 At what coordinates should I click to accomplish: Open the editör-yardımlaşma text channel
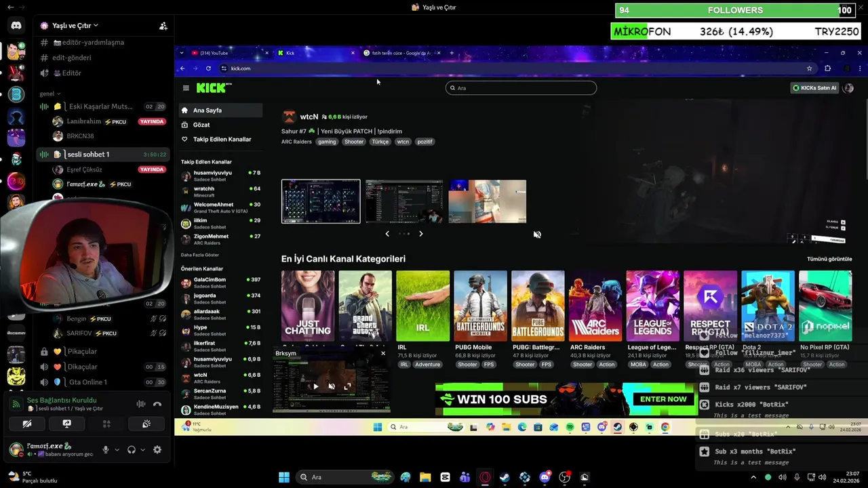click(x=88, y=42)
